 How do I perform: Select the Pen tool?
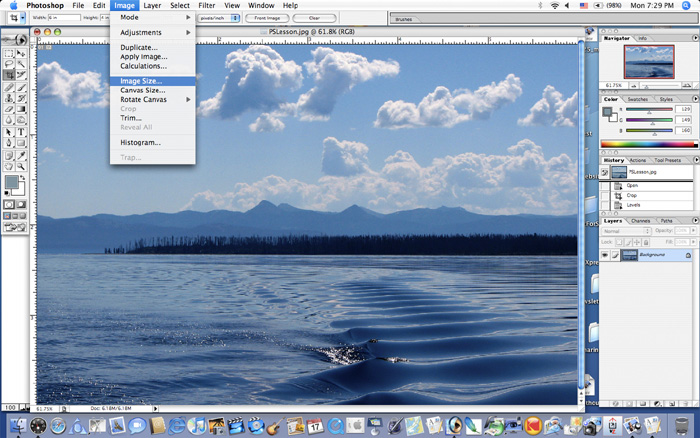click(9, 143)
